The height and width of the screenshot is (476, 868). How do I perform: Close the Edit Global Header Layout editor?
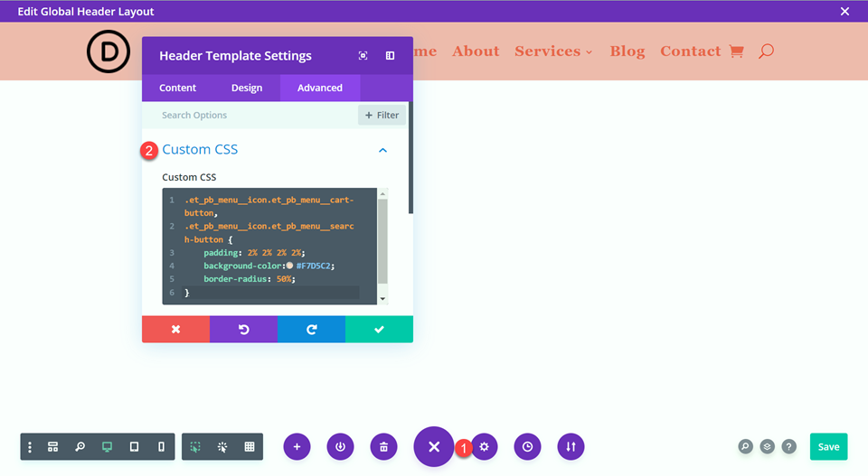click(x=844, y=11)
